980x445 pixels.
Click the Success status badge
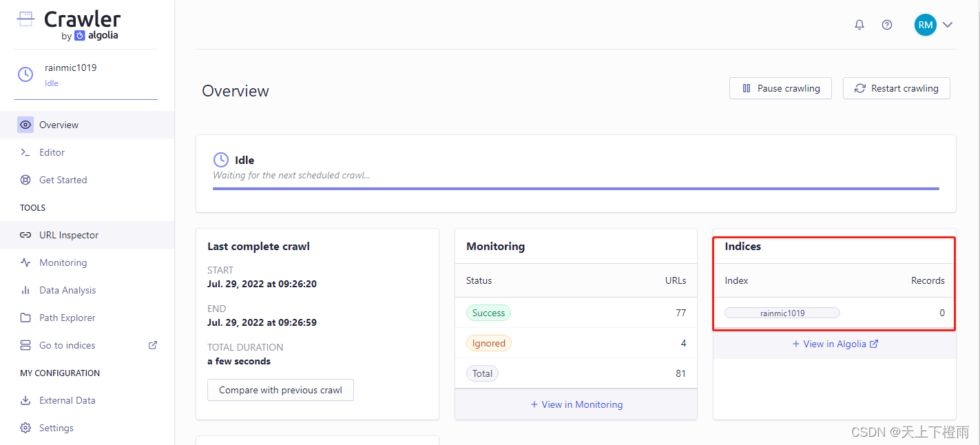coord(488,313)
